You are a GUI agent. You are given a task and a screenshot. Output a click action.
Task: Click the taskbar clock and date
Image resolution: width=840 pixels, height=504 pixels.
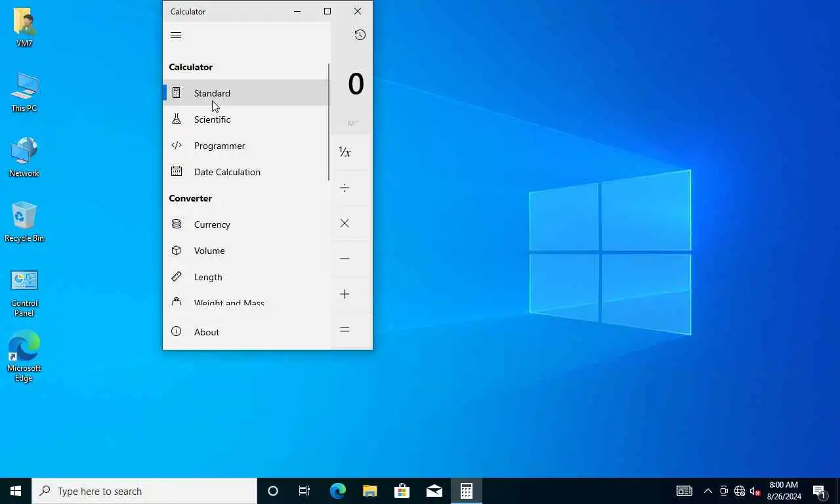784,491
